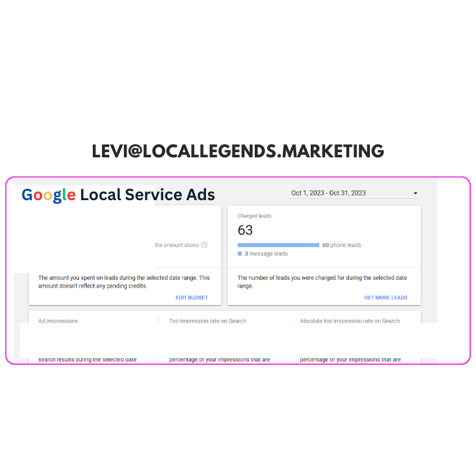Click the 60 phone leads label

[342, 245]
